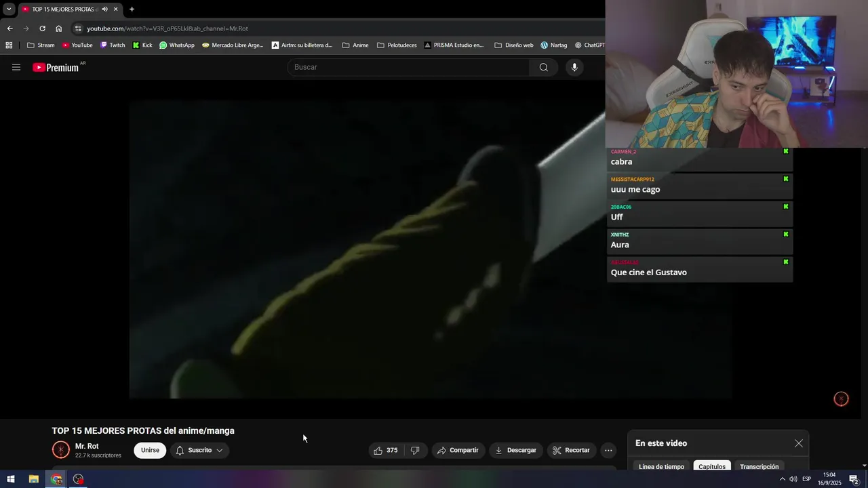Open notification center icon
Screen dimensions: 868x488
[x=854, y=479]
